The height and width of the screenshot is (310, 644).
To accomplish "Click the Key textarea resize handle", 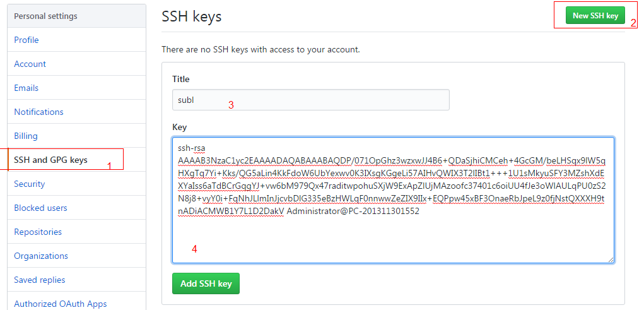I will pyautogui.click(x=611, y=259).
